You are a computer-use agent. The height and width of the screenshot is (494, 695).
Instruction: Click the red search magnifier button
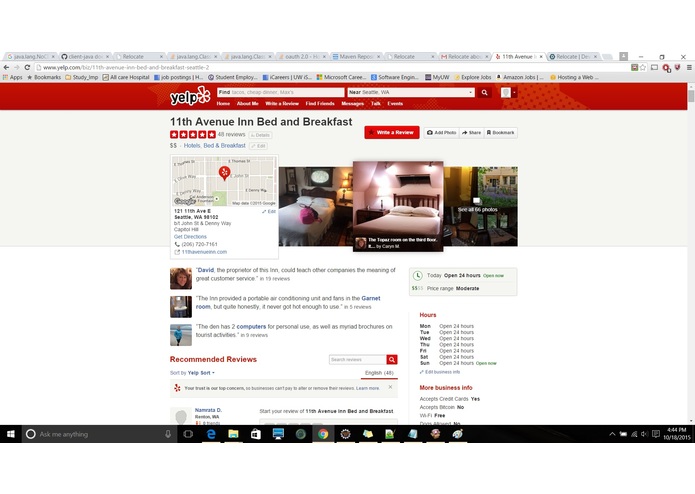pyautogui.click(x=484, y=92)
